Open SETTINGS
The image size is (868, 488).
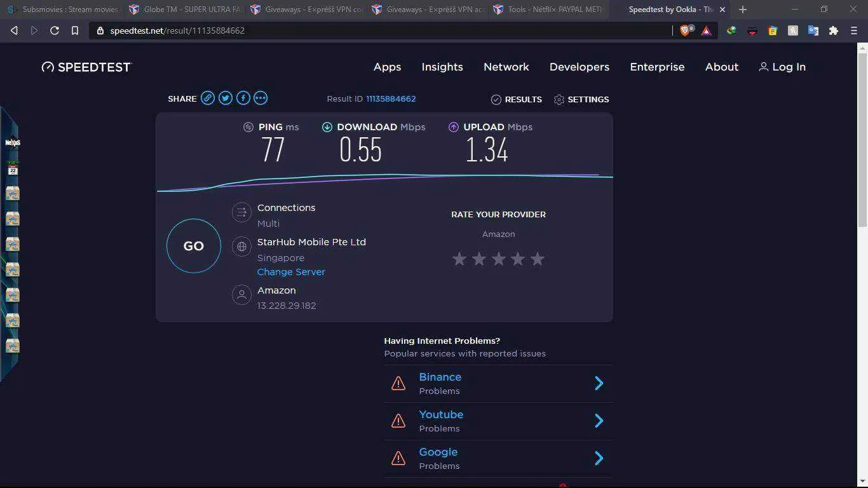point(581,100)
